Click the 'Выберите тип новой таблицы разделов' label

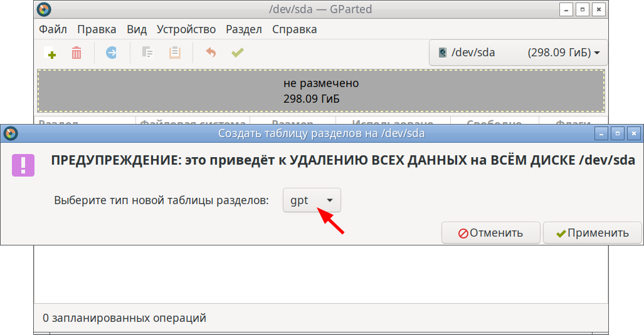tap(161, 200)
